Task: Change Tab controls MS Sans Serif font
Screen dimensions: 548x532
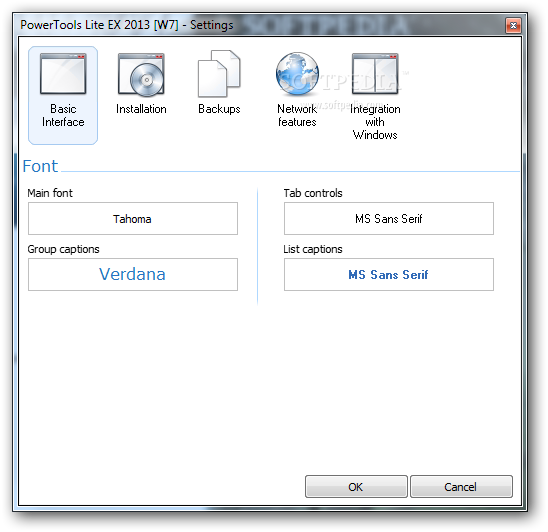Action: point(389,218)
